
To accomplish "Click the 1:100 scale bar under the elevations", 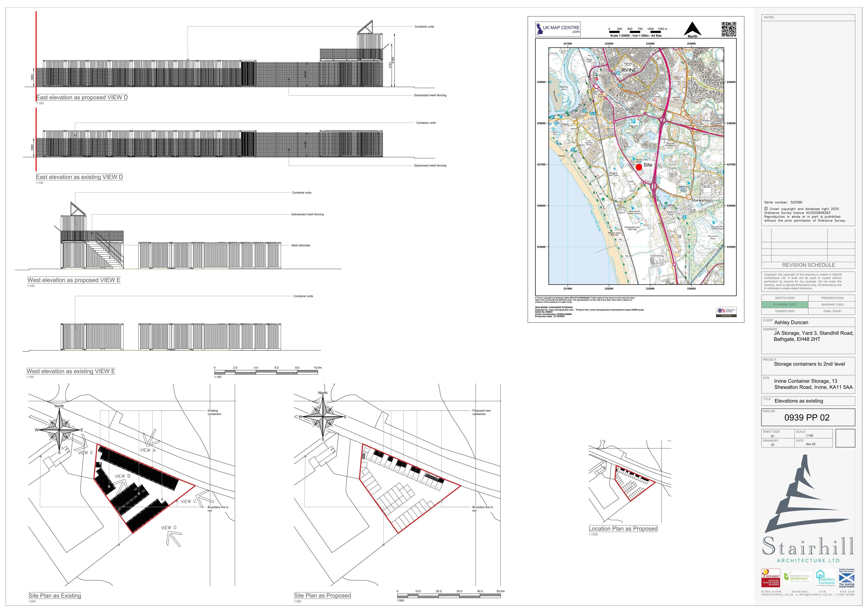I will (x=266, y=372).
